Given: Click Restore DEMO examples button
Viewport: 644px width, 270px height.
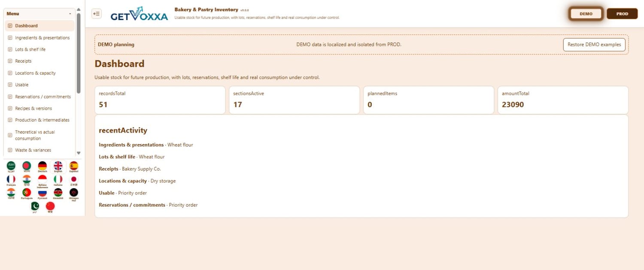Looking at the screenshot, I should (x=594, y=45).
